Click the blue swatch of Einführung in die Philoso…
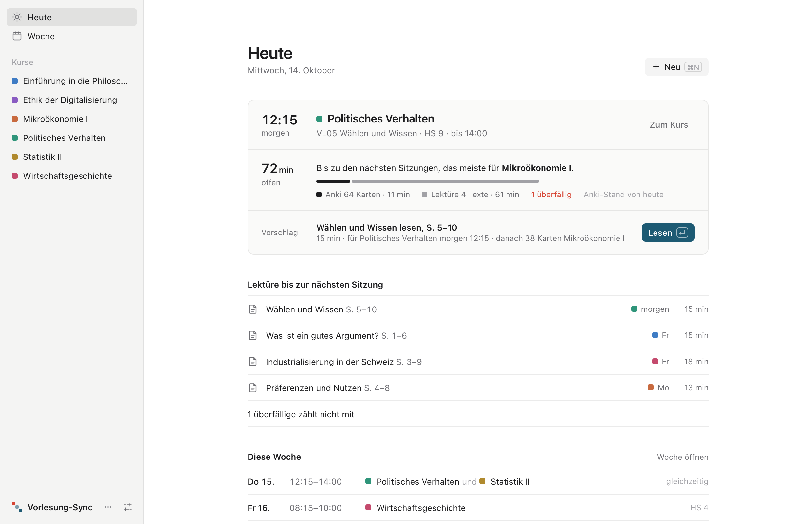 pos(15,81)
